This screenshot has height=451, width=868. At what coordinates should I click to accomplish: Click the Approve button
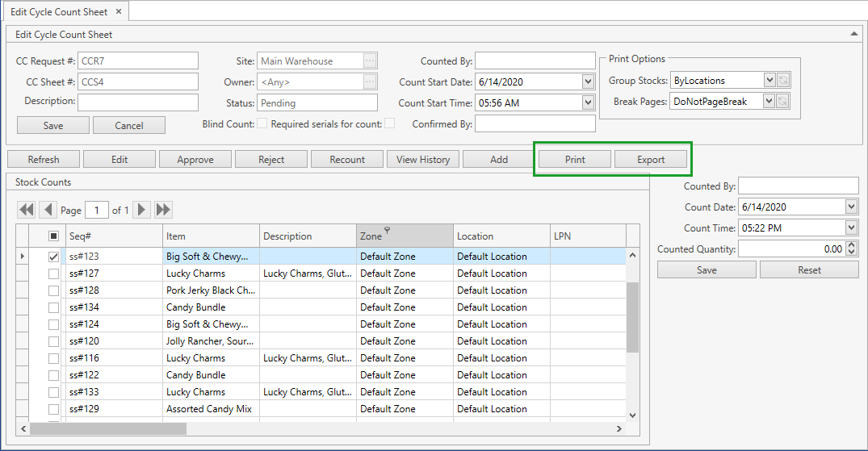pyautogui.click(x=195, y=159)
